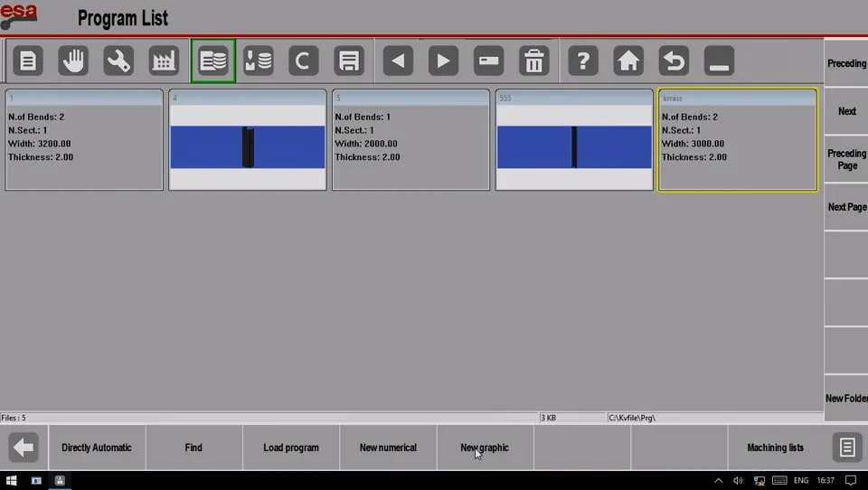
Task: Click Directly Automatic button
Action: (97, 448)
